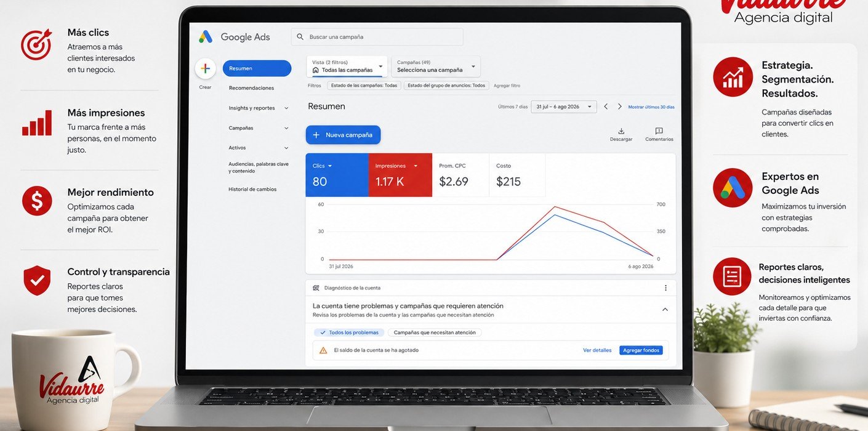Click the Google Ads logo icon
Image resolution: width=868 pixels, height=431 pixels.
(206, 37)
